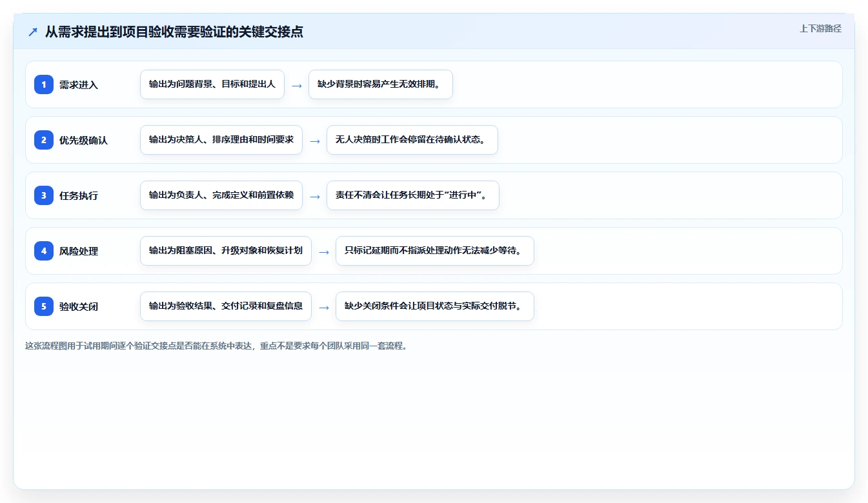
Task: Click the footnote starting 这张流程图用于试用期间
Action: 216,346
